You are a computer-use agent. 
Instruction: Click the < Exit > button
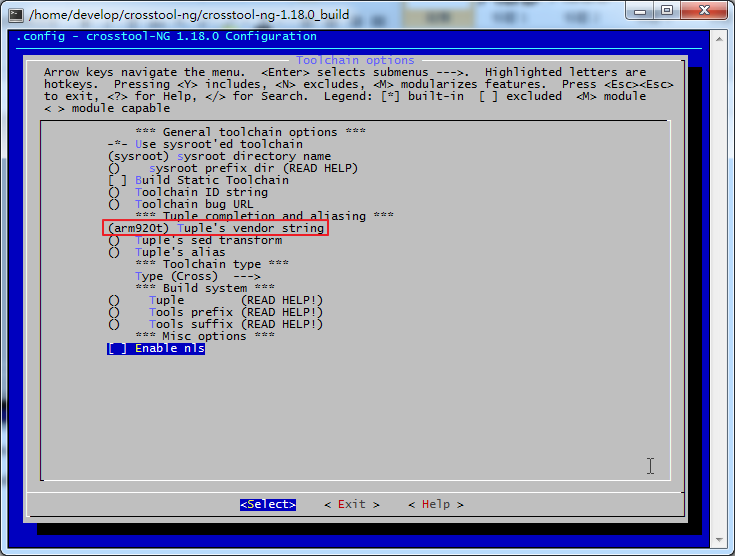(x=352, y=504)
